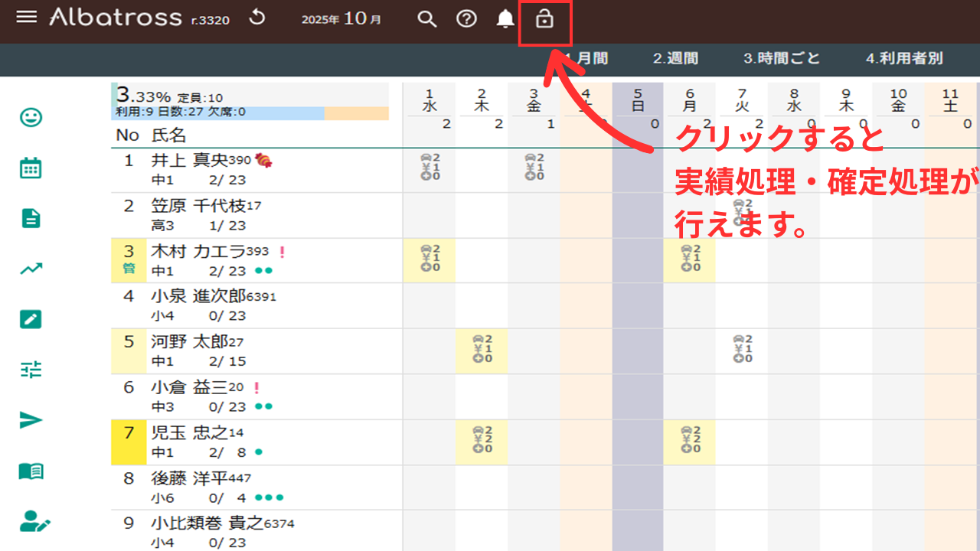Switch to the 4.利用者別 tab
This screenshot has width=980, height=551.
pyautogui.click(x=904, y=59)
